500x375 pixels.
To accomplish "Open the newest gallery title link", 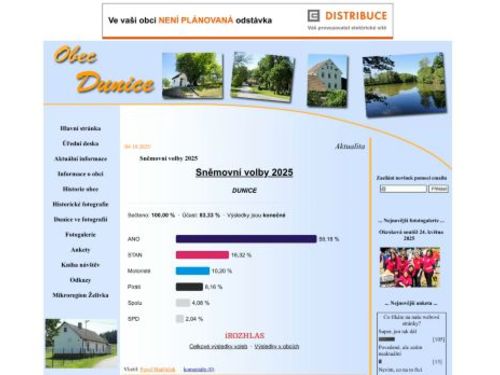I will coord(410,235).
